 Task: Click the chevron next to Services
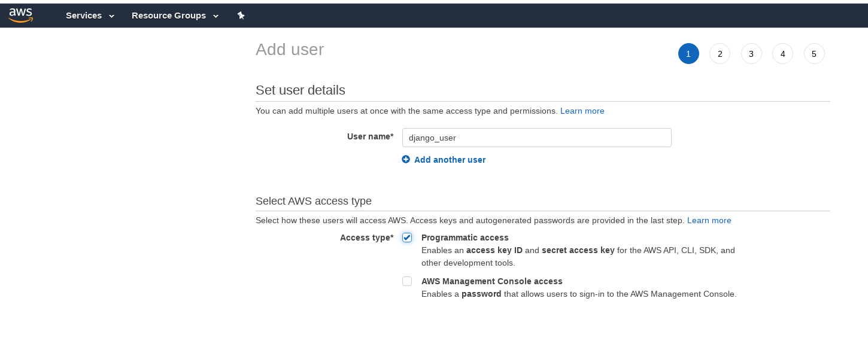pos(112,16)
